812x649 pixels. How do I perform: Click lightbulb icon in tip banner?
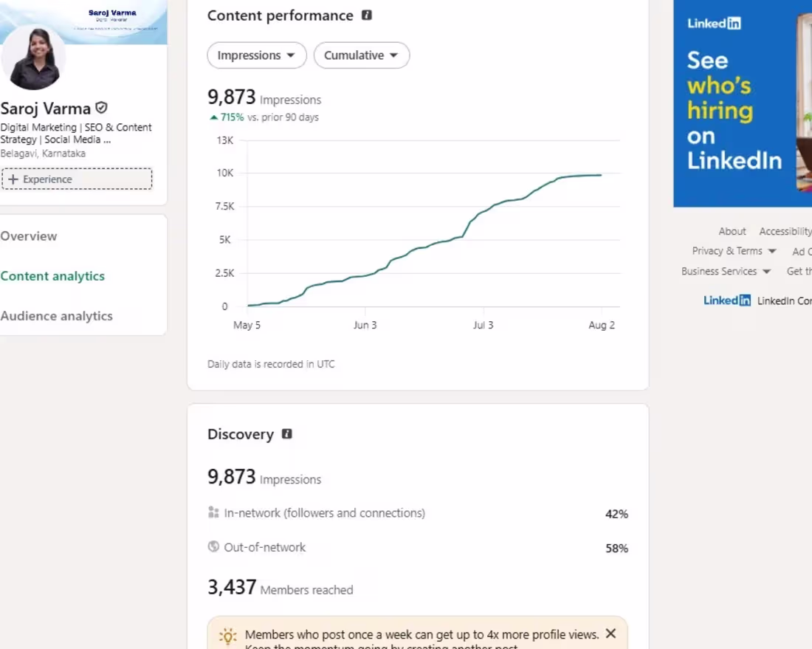click(227, 636)
